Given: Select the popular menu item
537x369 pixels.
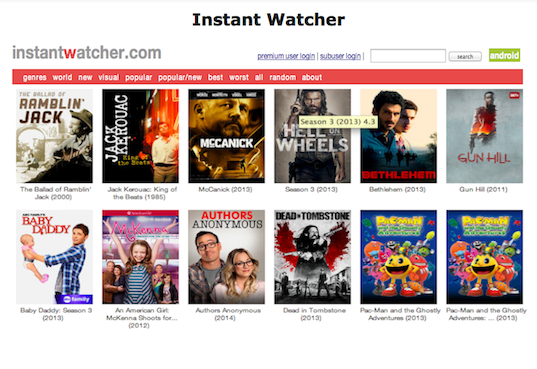Looking at the screenshot, I should (x=138, y=77).
